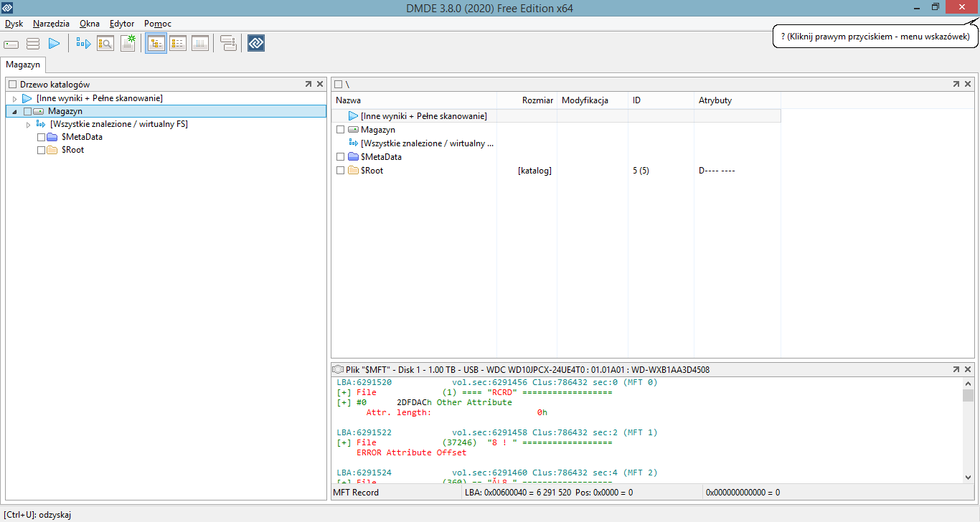This screenshot has height=522, width=980.
Task: Click the blue play triangle in toolbar
Action: 54,44
